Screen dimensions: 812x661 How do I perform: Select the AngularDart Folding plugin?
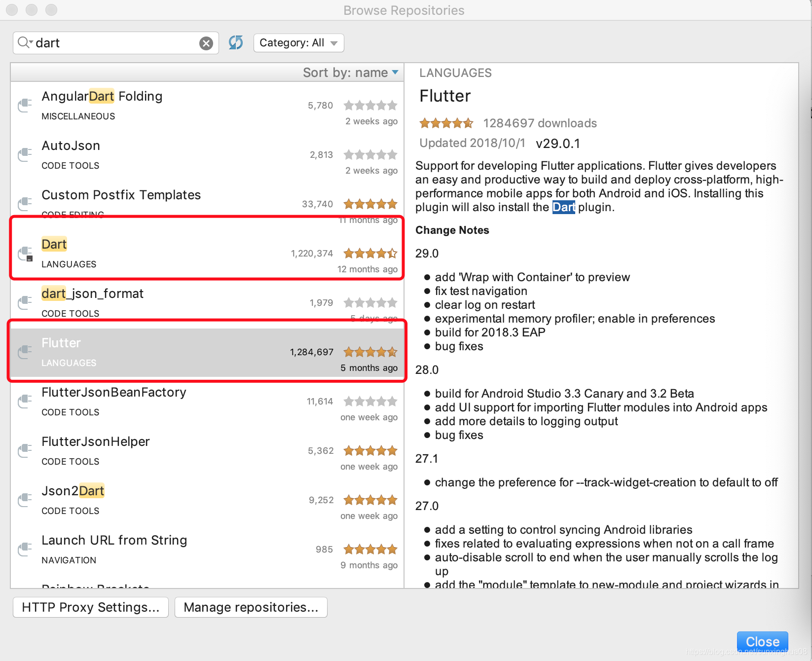[207, 106]
